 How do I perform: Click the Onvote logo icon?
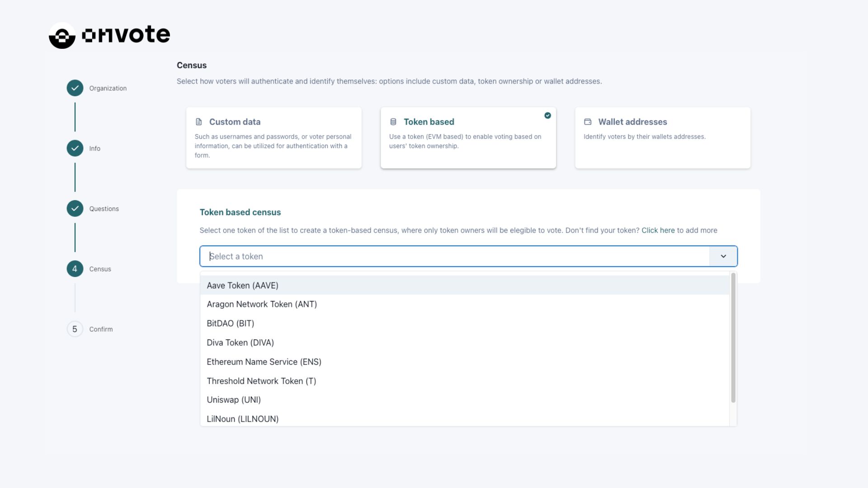(62, 36)
